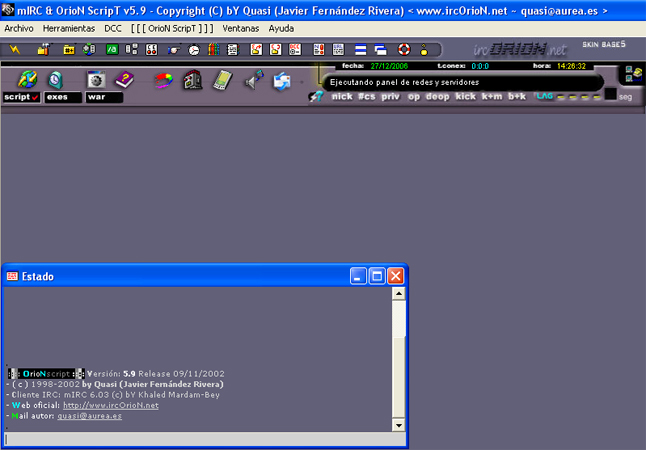The image size is (646, 450).
Task: Click the b+k button
Action: tap(517, 96)
